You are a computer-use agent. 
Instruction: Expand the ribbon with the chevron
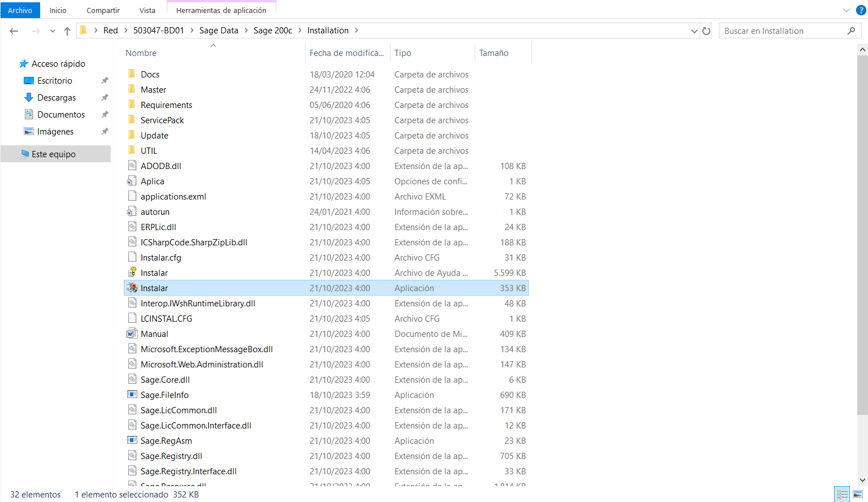pyautogui.click(x=846, y=10)
